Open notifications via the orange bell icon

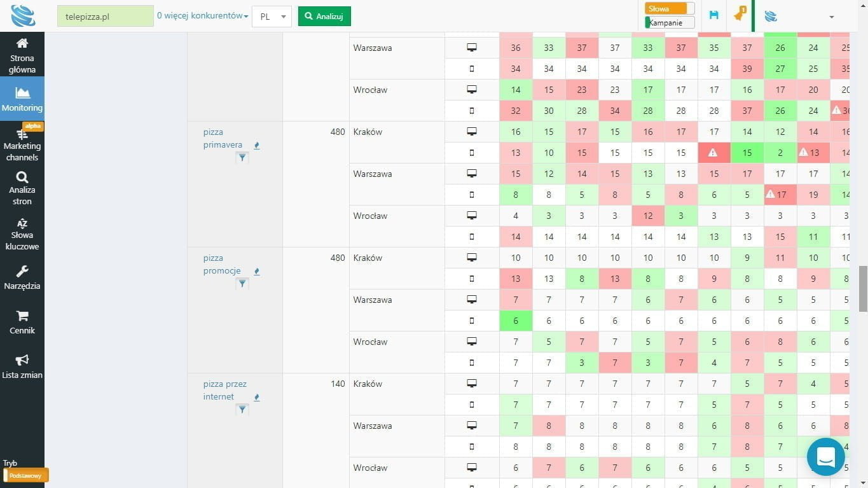[x=739, y=15]
